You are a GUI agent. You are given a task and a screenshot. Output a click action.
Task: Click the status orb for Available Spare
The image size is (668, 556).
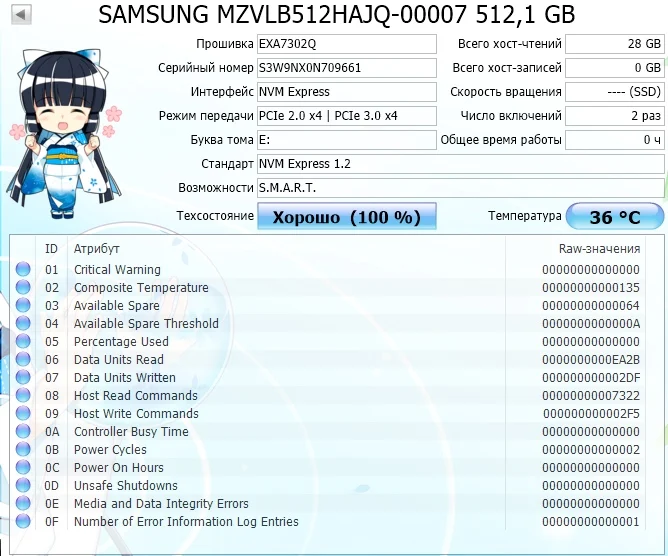[23, 305]
